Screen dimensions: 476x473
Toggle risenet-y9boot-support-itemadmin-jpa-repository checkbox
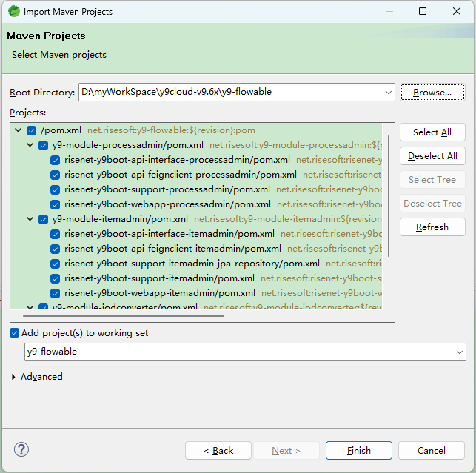tap(56, 264)
